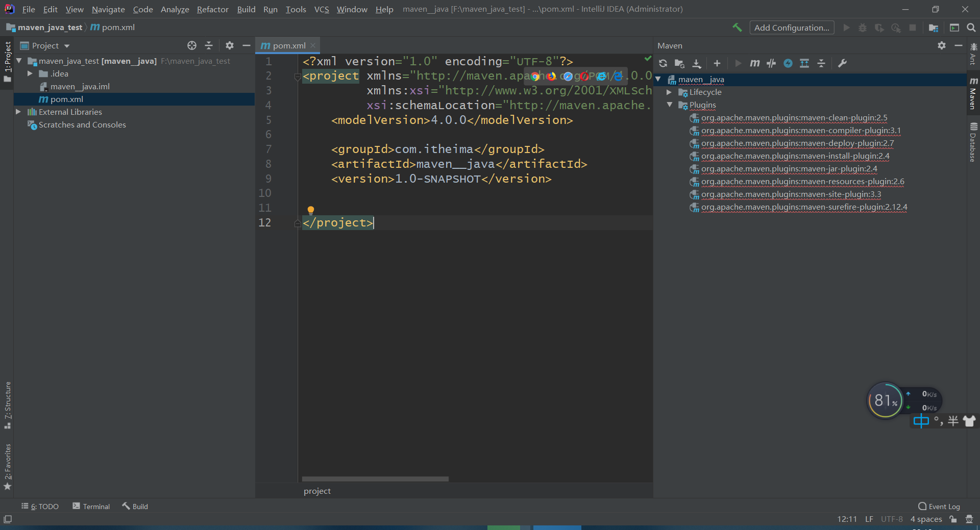This screenshot has height=530, width=980.
Task: Collapse all nodes in Maven panel
Action: click(821, 63)
